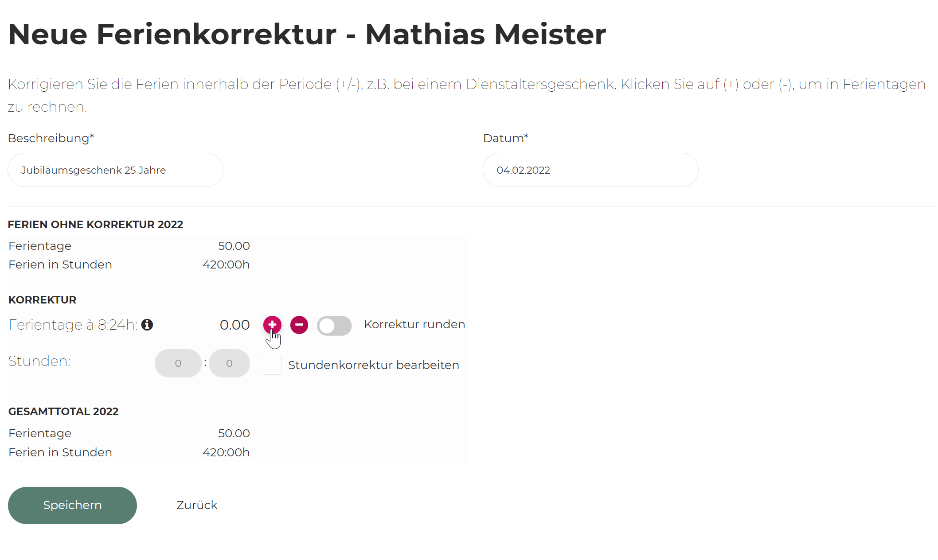Image resolution: width=938 pixels, height=560 pixels.
Task: Click the Beschreibung* field label
Action: tap(51, 138)
